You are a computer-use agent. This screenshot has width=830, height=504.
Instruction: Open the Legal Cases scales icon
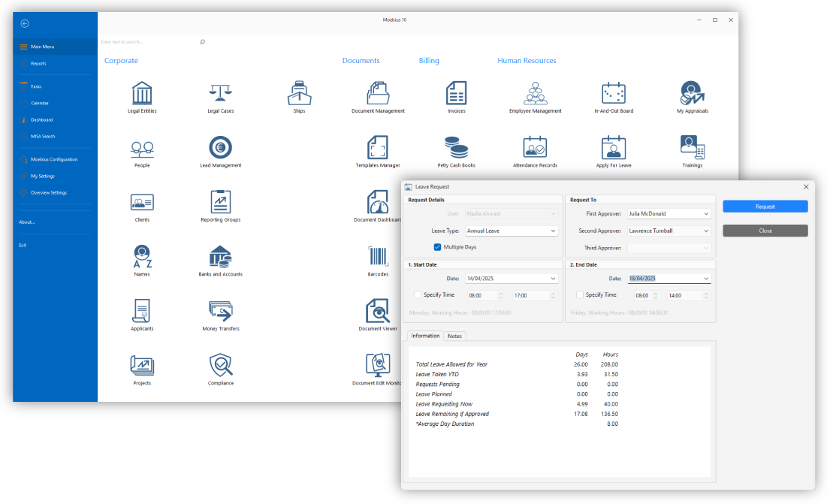point(221,94)
